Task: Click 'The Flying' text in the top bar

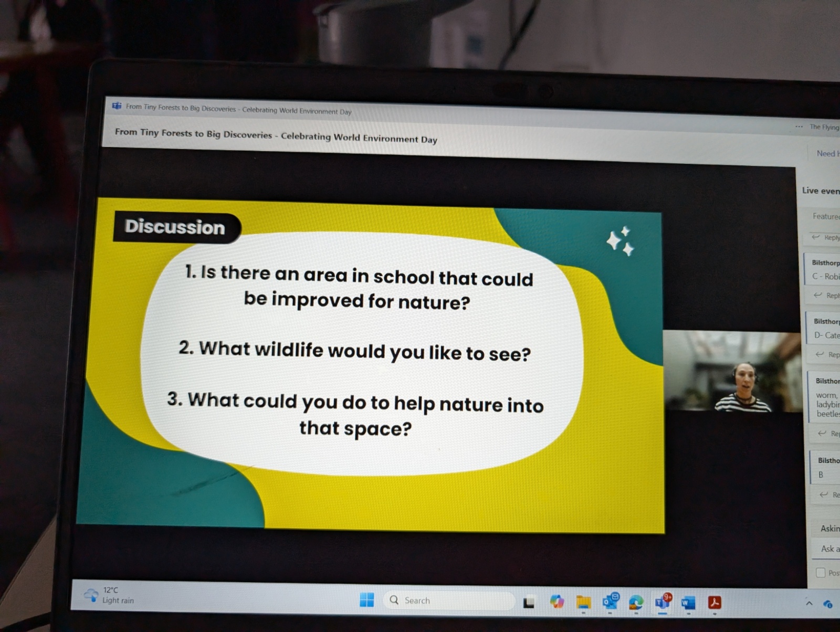Action: coord(824,127)
